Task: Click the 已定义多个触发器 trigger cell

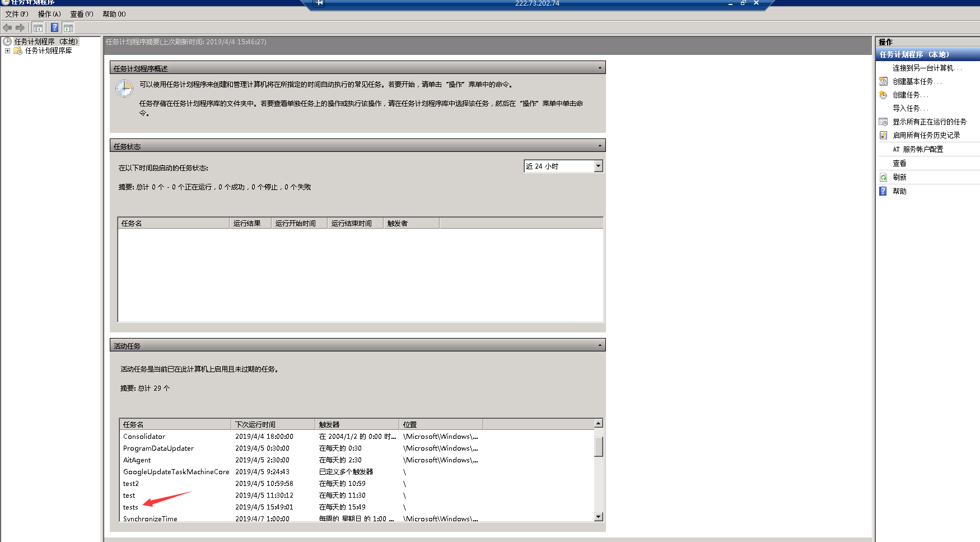Action: click(346, 471)
